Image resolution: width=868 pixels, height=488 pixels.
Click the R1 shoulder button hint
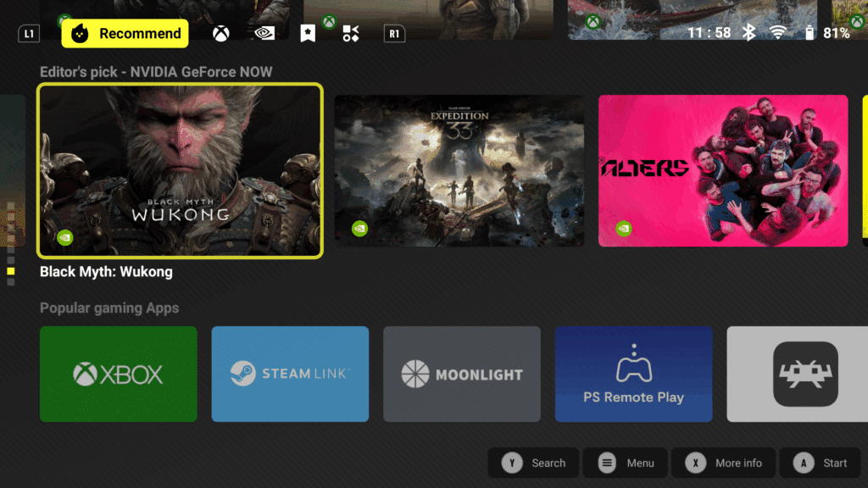pos(394,34)
